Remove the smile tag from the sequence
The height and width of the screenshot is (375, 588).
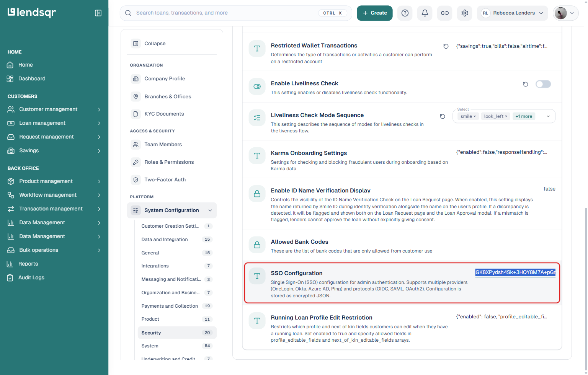tap(475, 116)
